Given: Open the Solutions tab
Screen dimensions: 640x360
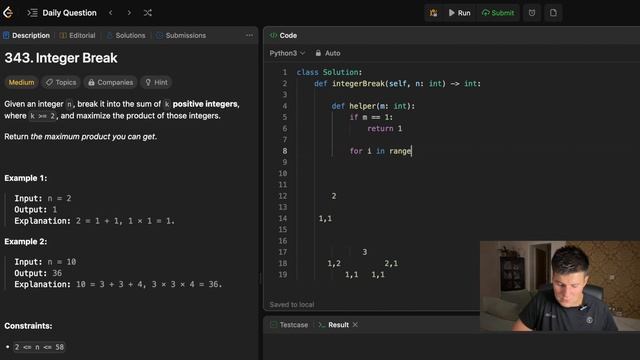Looking at the screenshot, I should click(x=126, y=36).
